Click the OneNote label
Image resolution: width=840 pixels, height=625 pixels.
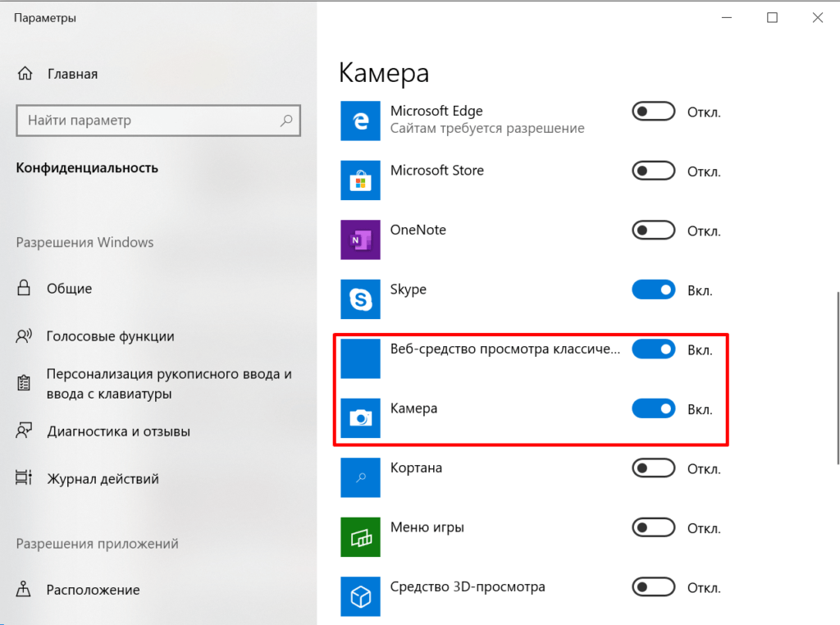[x=418, y=230]
